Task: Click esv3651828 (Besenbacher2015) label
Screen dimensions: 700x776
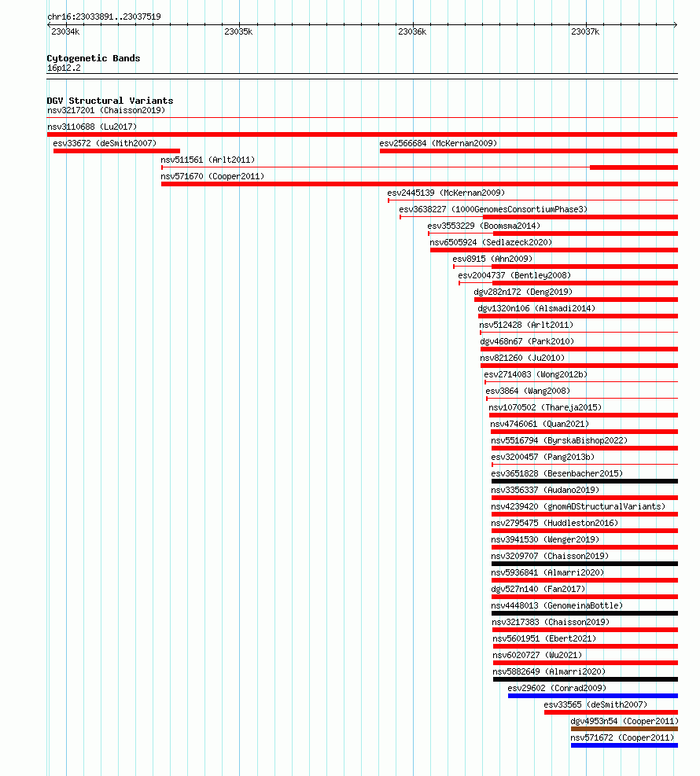Action: tap(557, 473)
